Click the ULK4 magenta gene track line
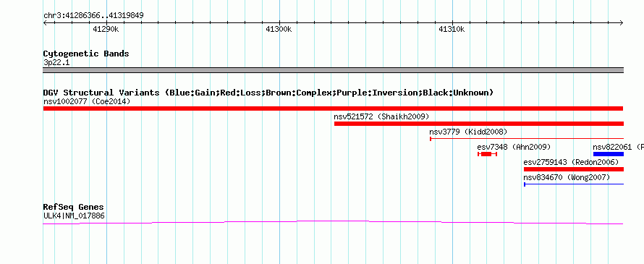 [x=333, y=223]
